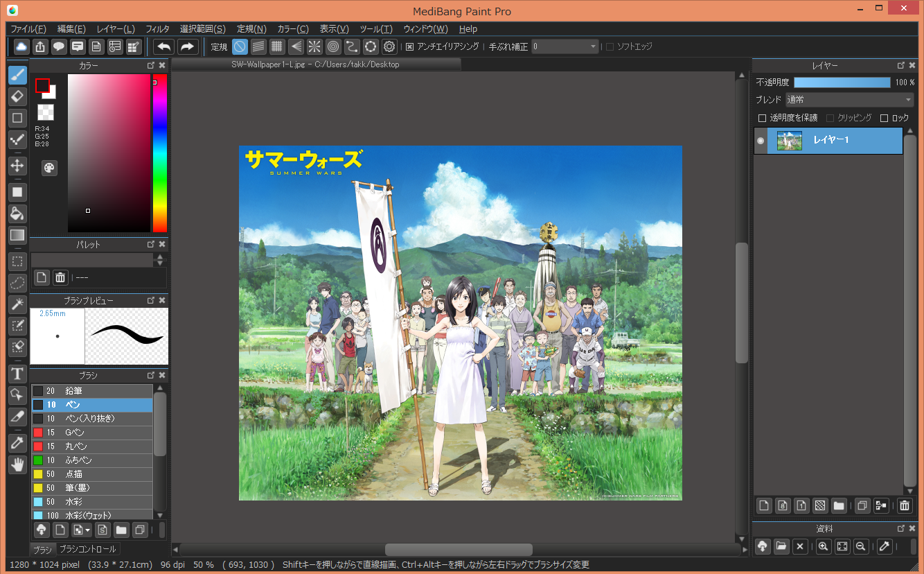Open the フィルタ menu

[157, 29]
